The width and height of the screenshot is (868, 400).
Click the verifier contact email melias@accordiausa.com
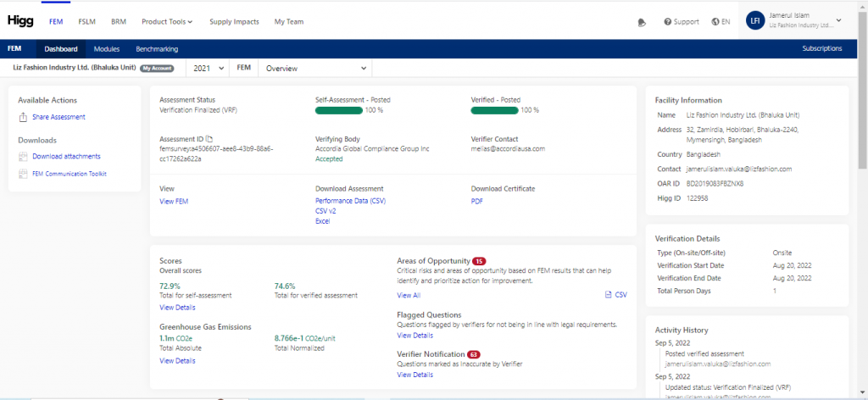click(509, 149)
